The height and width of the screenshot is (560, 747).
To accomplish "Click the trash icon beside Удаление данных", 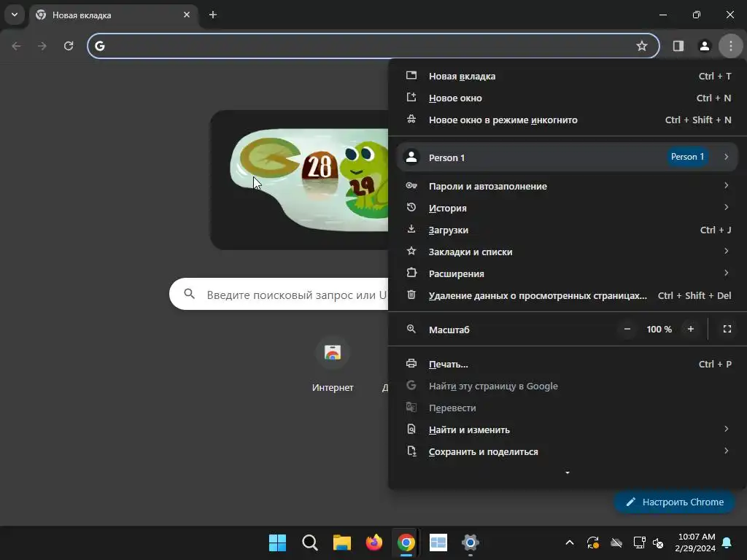I will (411, 295).
